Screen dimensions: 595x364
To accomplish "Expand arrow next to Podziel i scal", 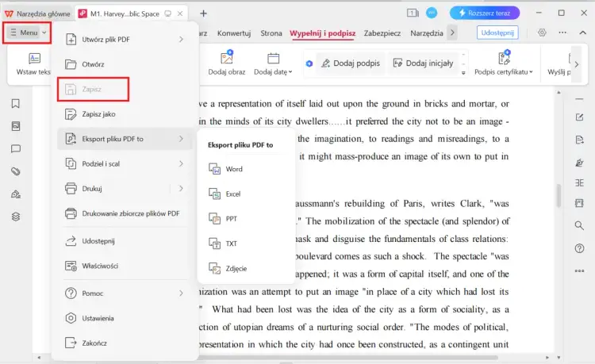I will pyautogui.click(x=181, y=164).
